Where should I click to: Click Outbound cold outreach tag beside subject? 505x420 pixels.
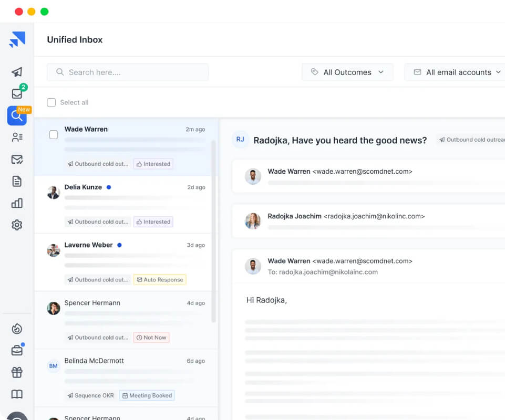(471, 140)
